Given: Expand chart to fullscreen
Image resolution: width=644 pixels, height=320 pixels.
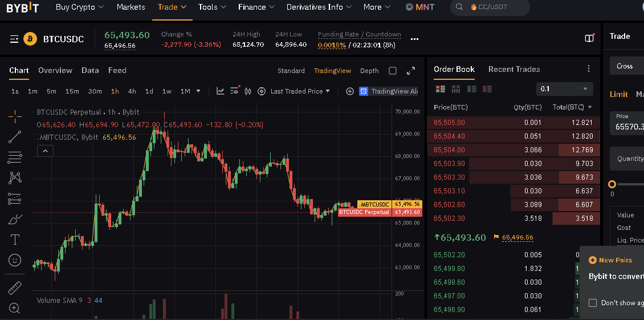Looking at the screenshot, I should (x=411, y=71).
